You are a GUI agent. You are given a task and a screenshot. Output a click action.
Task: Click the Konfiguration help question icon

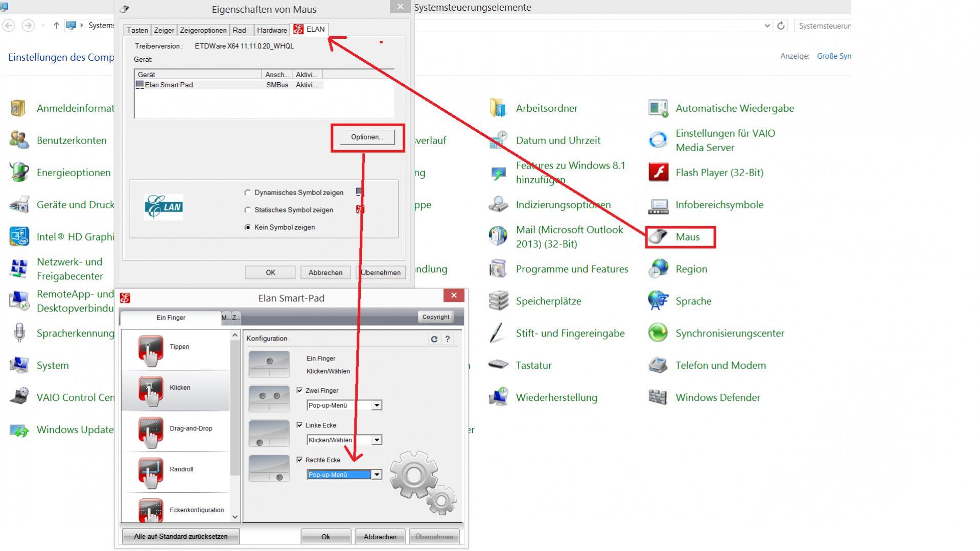click(448, 339)
